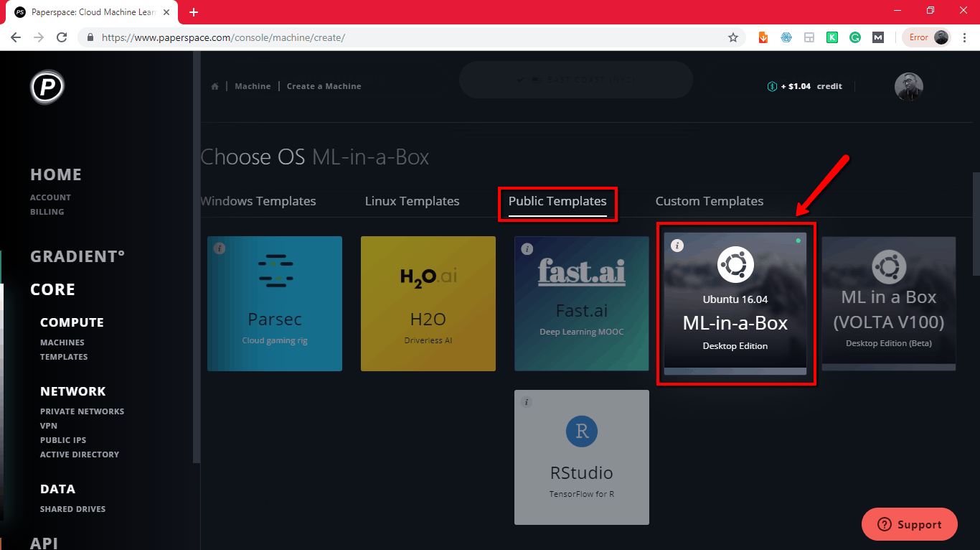
Task: Choose the Parsec cloud gaming template
Action: [x=275, y=304]
